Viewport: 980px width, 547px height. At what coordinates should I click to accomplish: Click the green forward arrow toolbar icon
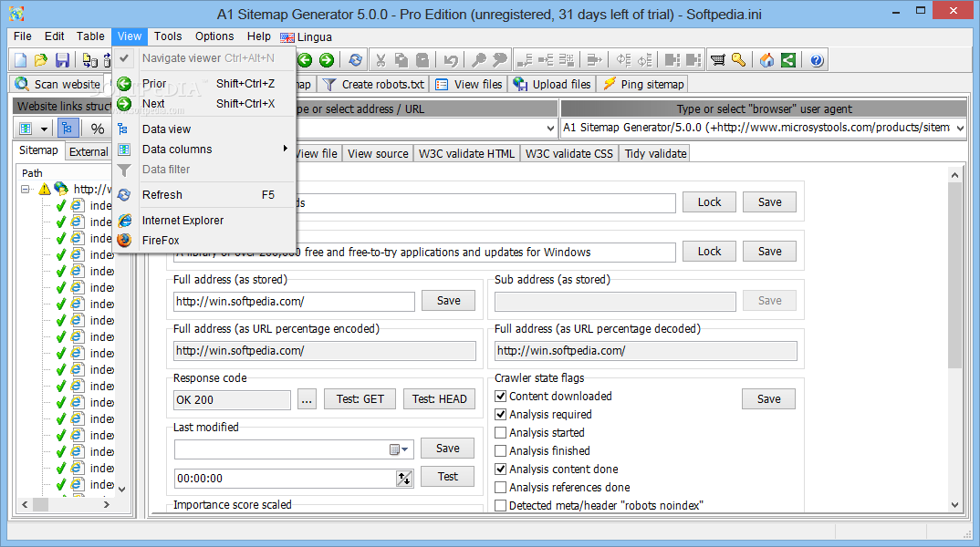327,60
